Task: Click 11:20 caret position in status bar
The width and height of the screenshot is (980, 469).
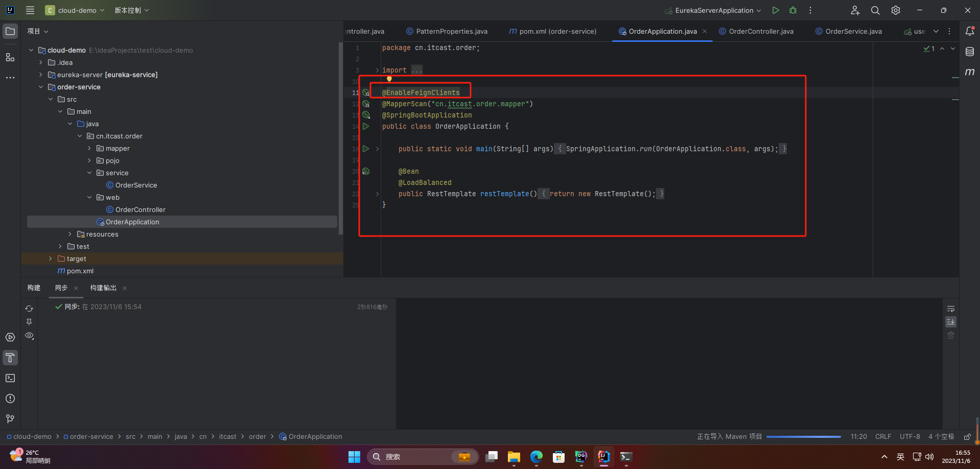Action: coord(858,436)
